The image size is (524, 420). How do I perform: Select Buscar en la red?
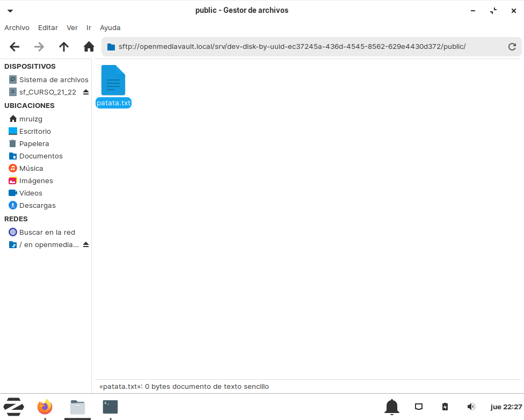click(47, 232)
